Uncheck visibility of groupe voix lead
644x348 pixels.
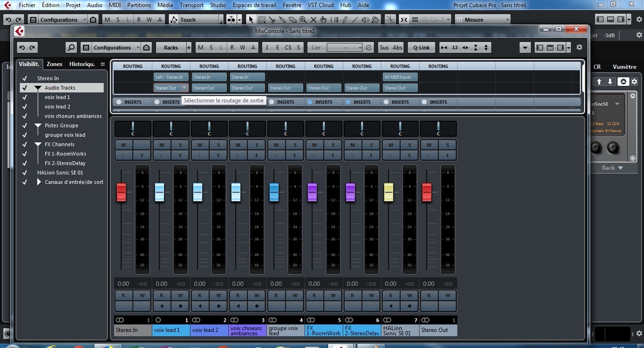[25, 135]
